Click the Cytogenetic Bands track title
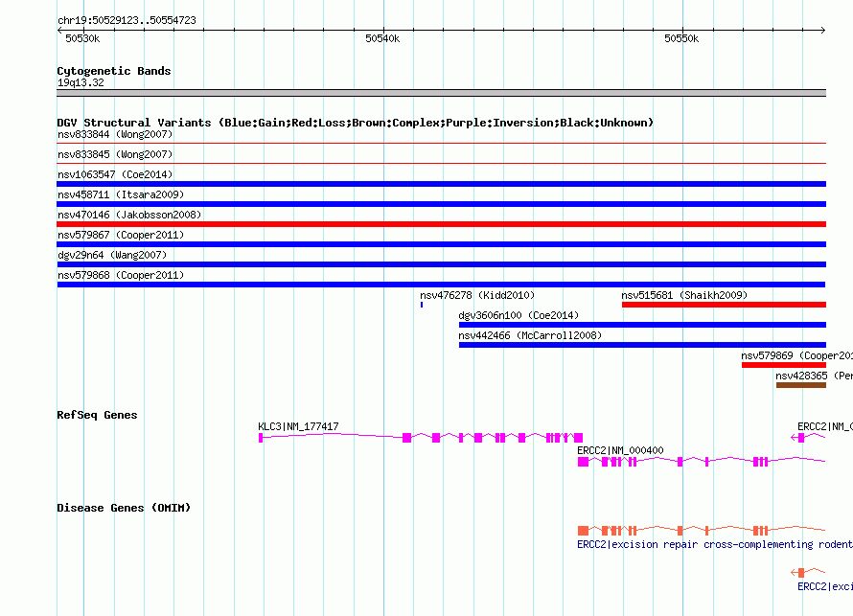853x616 pixels. tap(114, 71)
